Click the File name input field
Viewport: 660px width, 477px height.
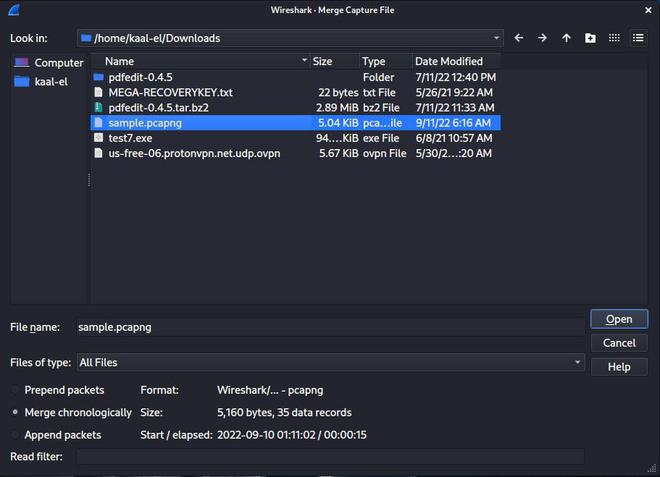coord(330,327)
